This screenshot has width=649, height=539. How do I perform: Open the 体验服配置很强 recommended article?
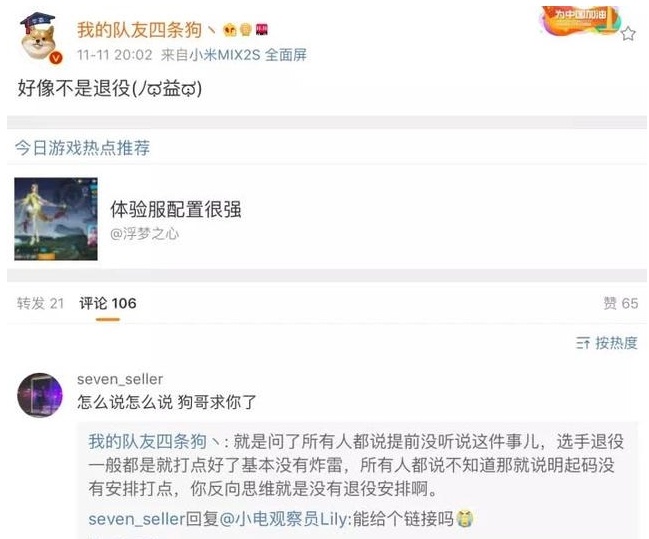pos(175,209)
